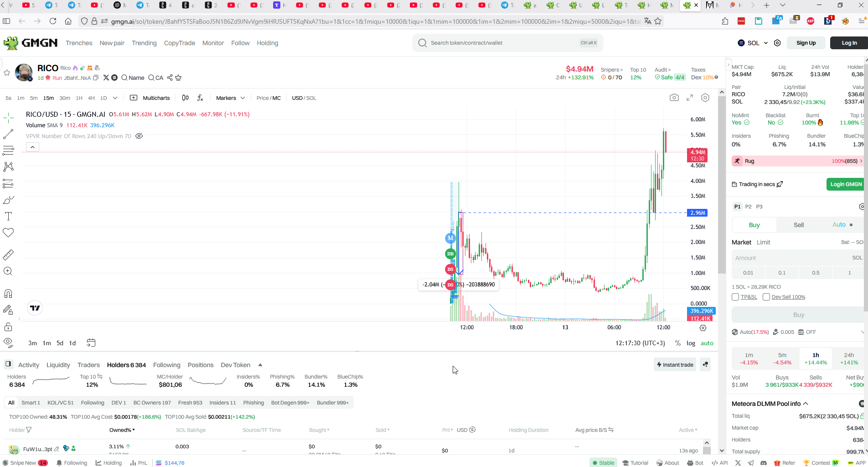
Task: Select the 0.5 SOL preset amount
Action: tap(816, 273)
